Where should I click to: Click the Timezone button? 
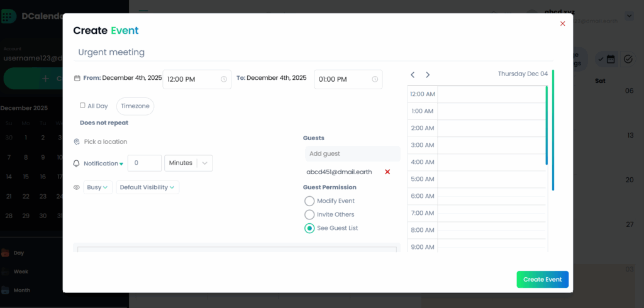coord(135,106)
